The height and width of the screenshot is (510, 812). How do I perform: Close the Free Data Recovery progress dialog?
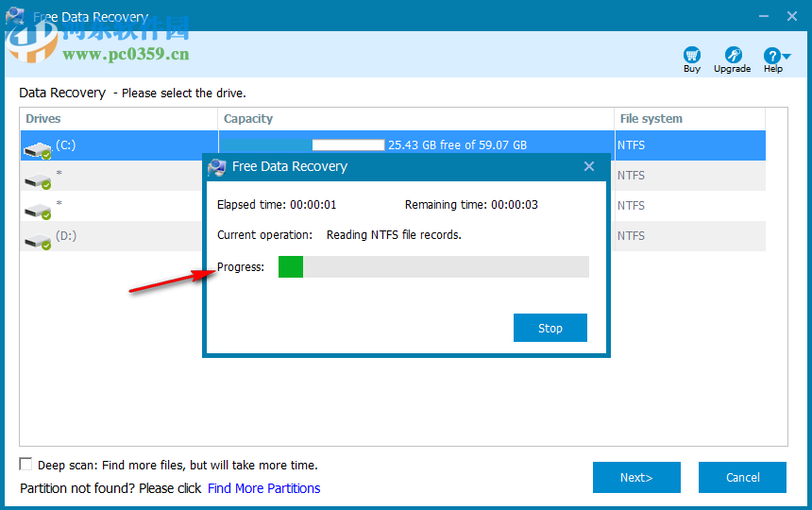[x=589, y=166]
